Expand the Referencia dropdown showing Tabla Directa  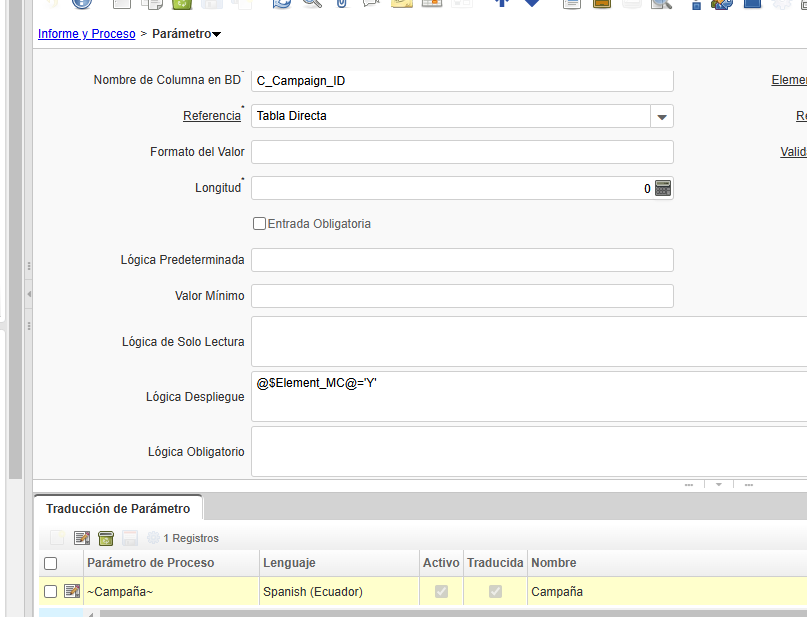[x=661, y=117]
